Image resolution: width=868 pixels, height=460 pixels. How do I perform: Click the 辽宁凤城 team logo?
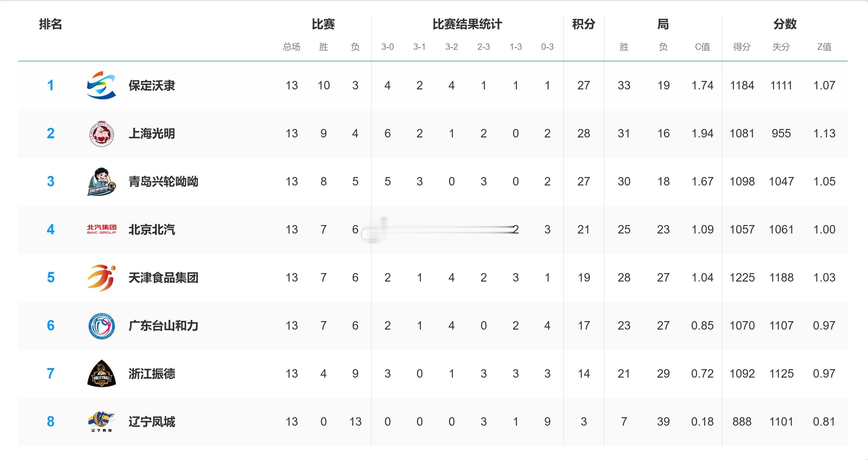101,422
